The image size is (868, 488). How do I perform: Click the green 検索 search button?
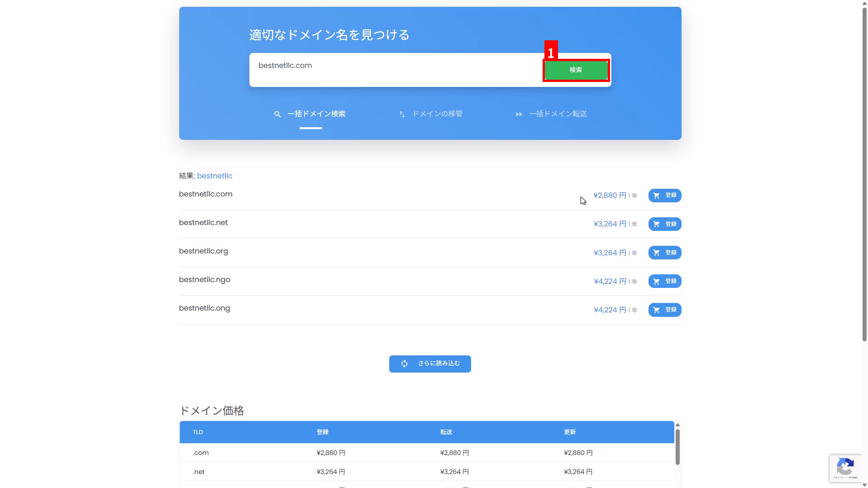click(x=576, y=70)
